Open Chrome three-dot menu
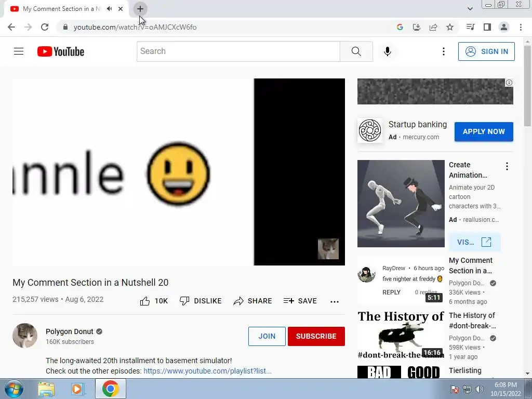 [521, 27]
